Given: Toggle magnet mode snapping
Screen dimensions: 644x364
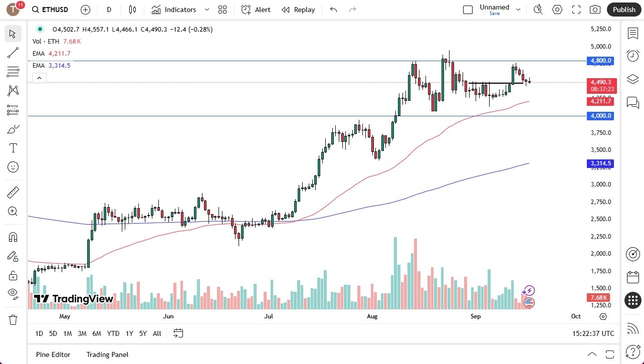Looking at the screenshot, I should 13,237.
